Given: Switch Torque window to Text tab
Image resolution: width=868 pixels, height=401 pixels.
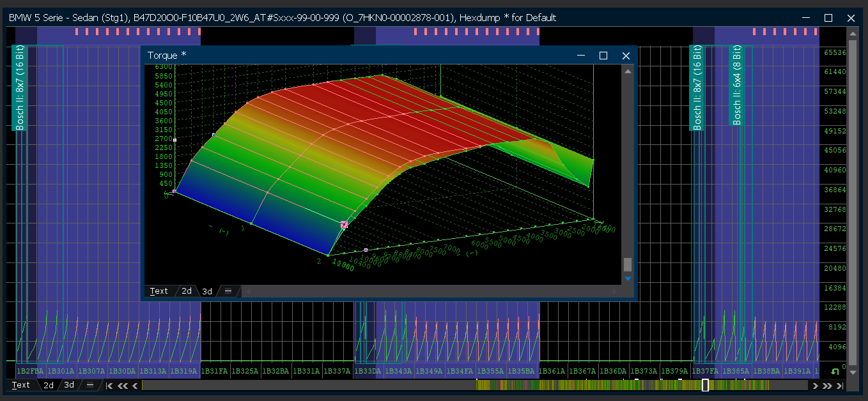Looking at the screenshot, I should [x=159, y=291].
